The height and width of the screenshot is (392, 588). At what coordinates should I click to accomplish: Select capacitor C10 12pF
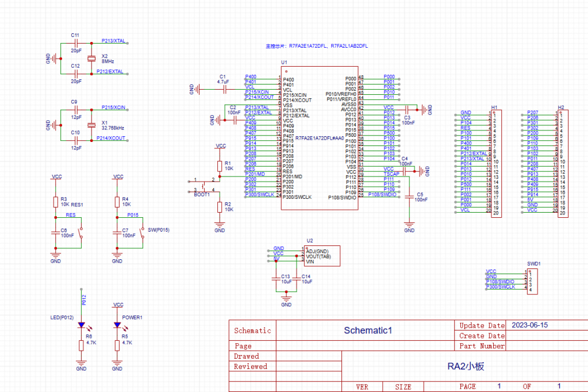(x=76, y=141)
